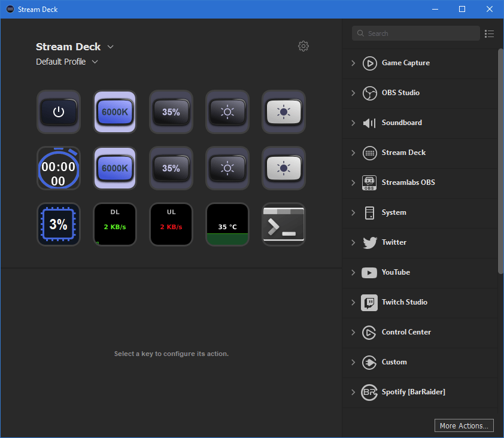Viewport: 504px width, 438px height.
Task: Select the power key in the top row
Action: [x=59, y=112]
